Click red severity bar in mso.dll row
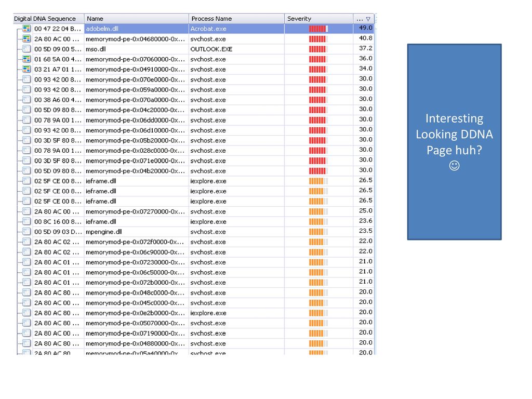This screenshot has width=532, height=399. pos(318,49)
